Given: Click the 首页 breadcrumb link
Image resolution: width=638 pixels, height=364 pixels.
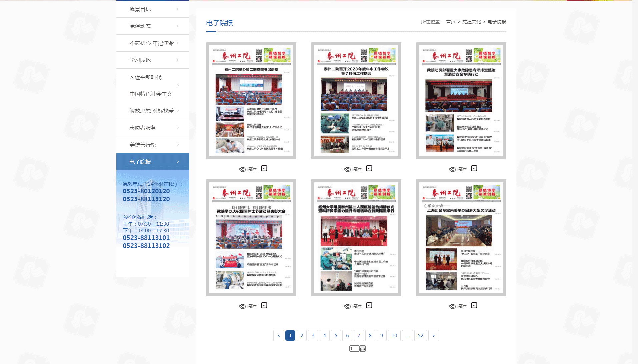Looking at the screenshot, I should pos(451,22).
